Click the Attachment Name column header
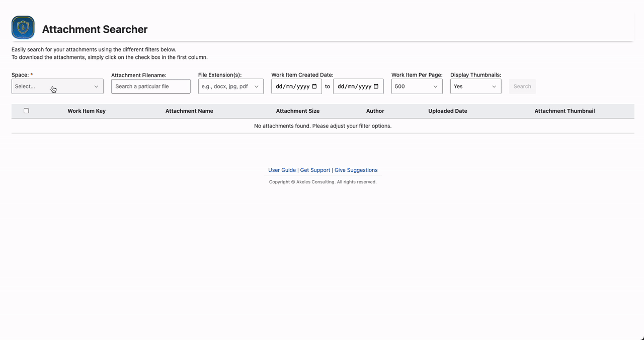 (189, 111)
